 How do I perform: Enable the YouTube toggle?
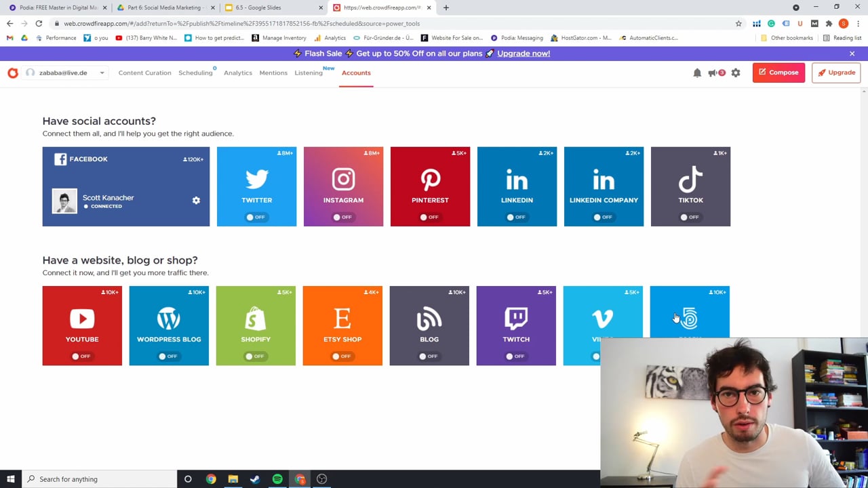pos(82,356)
